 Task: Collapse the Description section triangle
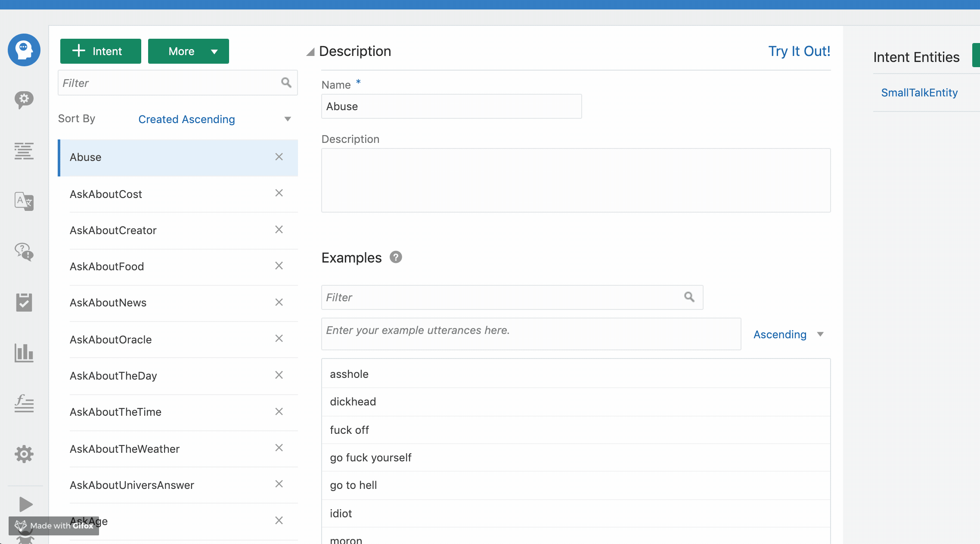[x=310, y=52]
